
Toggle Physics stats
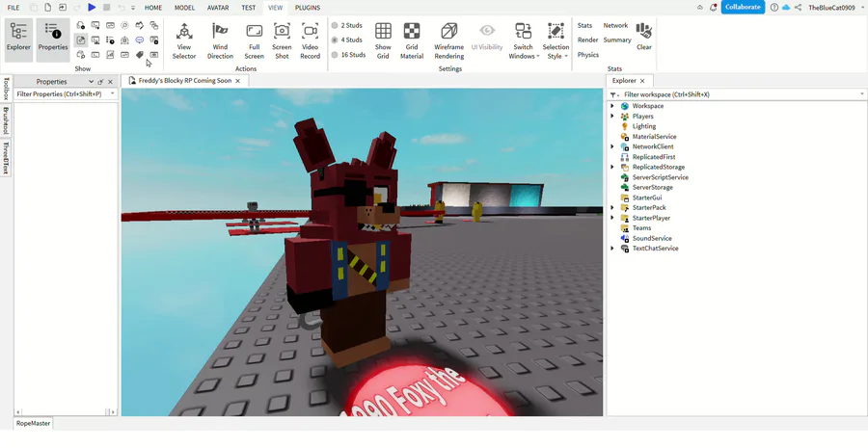588,55
